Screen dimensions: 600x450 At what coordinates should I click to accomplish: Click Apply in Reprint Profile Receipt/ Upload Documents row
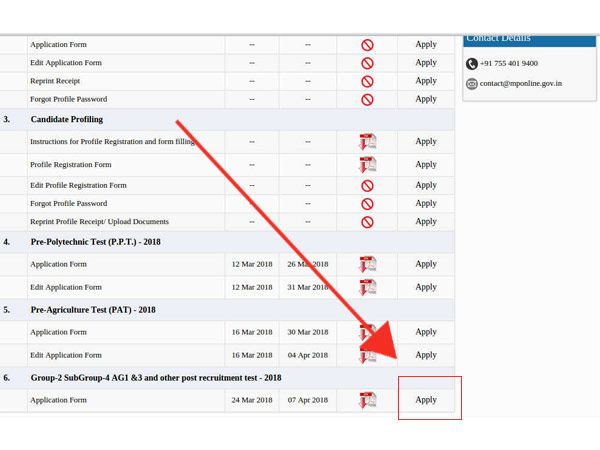(426, 222)
